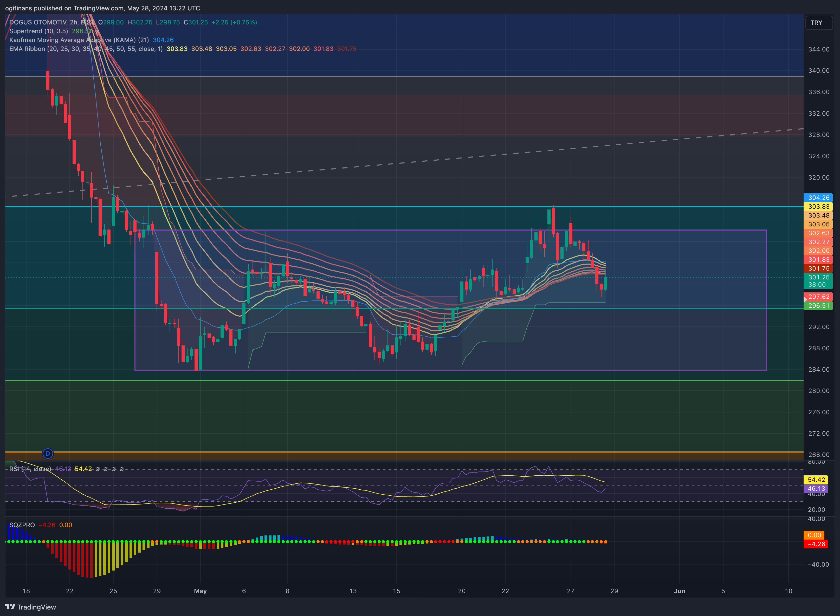Select the cyan horizontal resistance line
Screen dimensions: 840x616
(404, 207)
